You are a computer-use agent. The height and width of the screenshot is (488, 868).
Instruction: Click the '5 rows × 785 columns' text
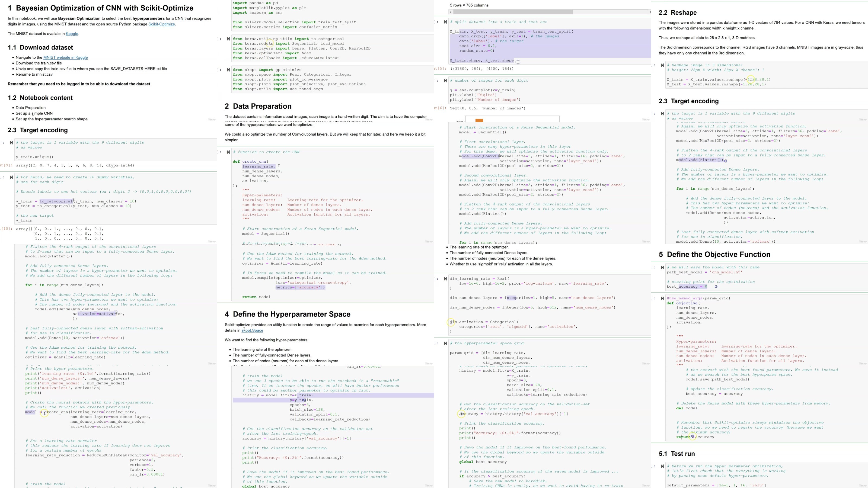coord(469,5)
